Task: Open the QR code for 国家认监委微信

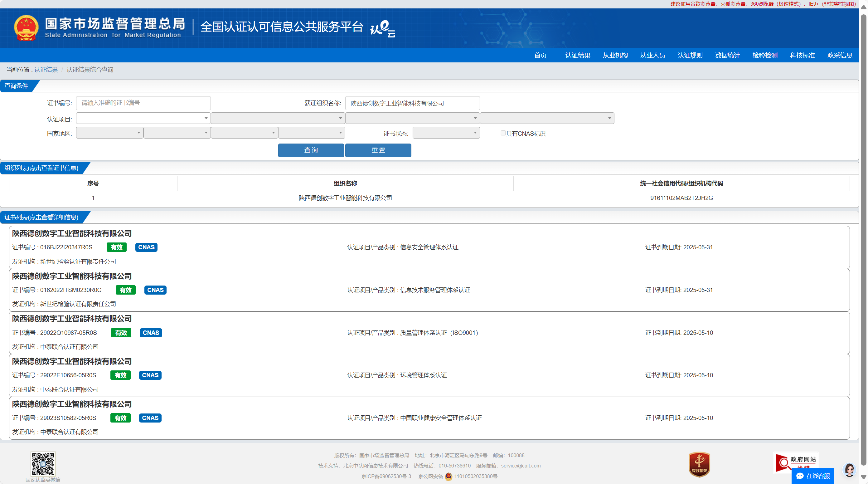Action: [x=43, y=464]
